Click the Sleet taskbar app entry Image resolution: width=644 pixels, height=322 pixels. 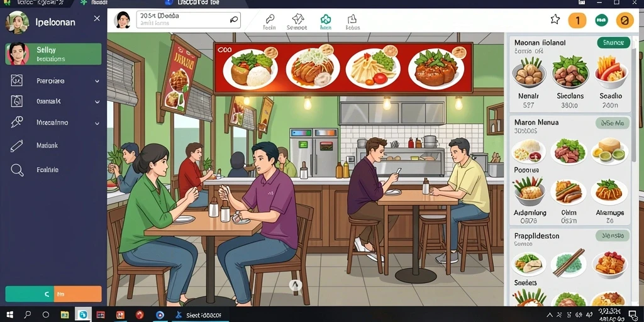pyautogui.click(x=198, y=315)
